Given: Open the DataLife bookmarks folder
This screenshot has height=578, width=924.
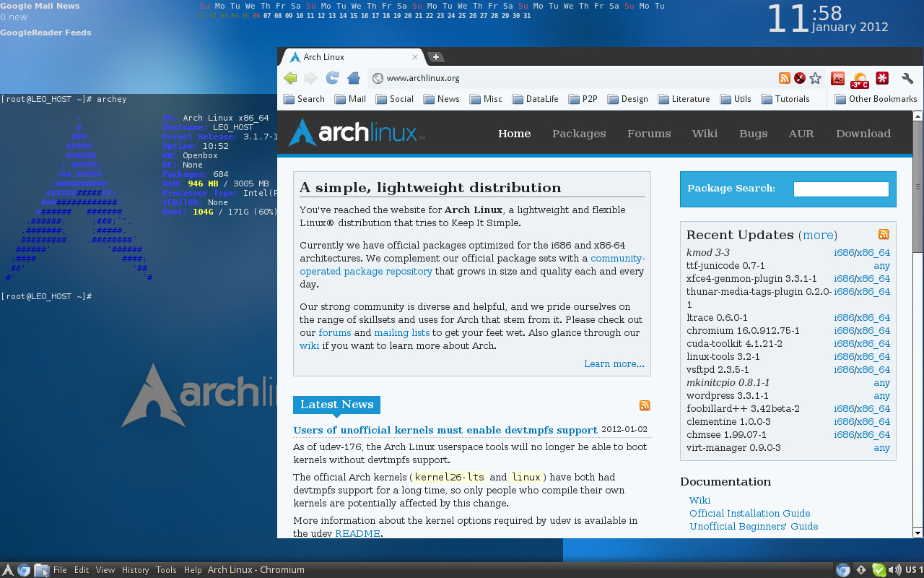Looking at the screenshot, I should point(535,99).
